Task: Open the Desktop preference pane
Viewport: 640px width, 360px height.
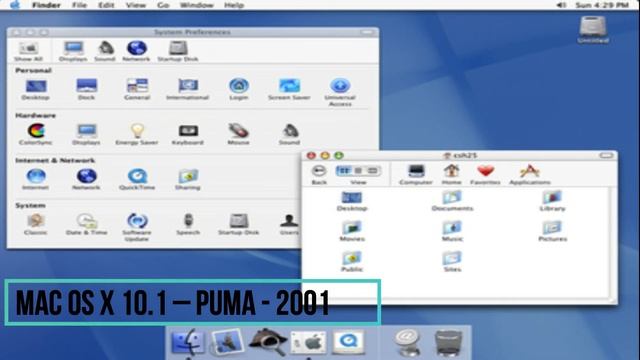Action: pyautogui.click(x=36, y=90)
